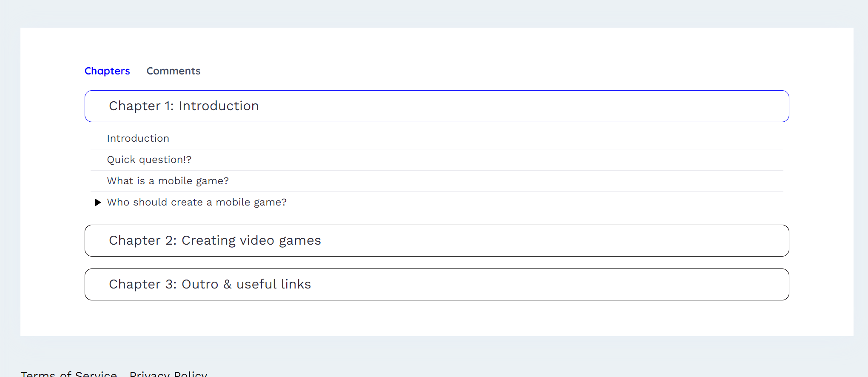Show comments for this course
Image resolution: width=868 pixels, height=377 pixels.
point(173,71)
